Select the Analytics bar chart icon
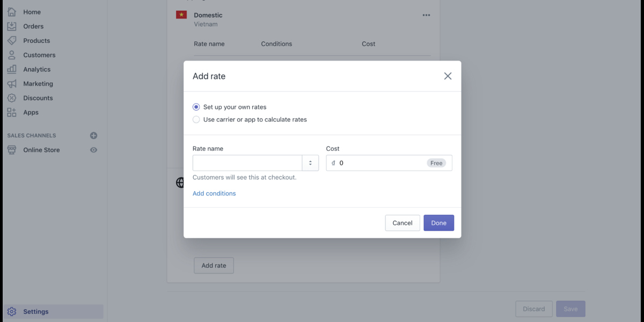The image size is (644, 322). [x=12, y=69]
